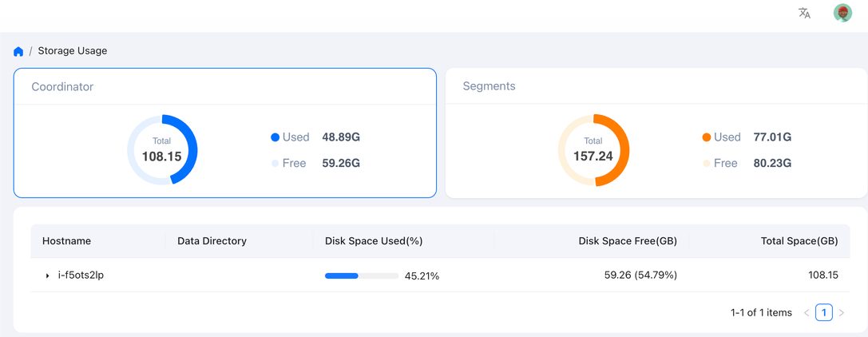Click the home icon in breadcrumb

pos(18,51)
